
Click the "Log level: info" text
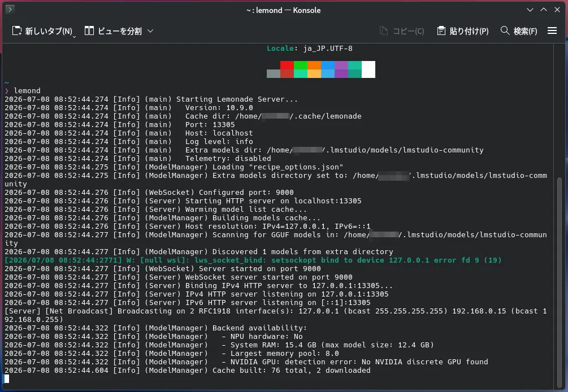tap(219, 142)
